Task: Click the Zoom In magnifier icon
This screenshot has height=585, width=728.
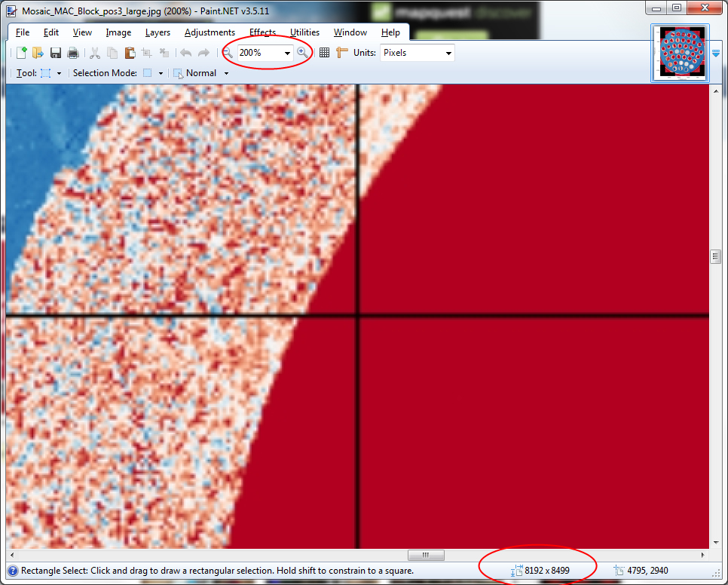Action: click(x=302, y=53)
